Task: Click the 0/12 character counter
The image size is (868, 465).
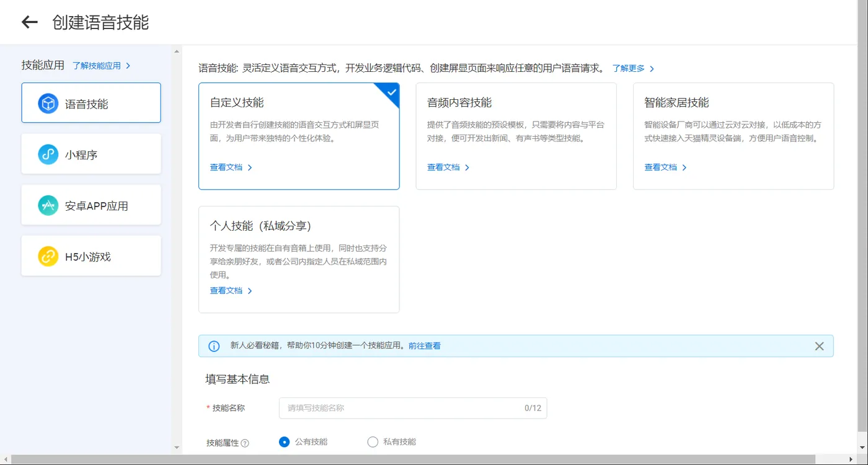Action: click(x=533, y=408)
